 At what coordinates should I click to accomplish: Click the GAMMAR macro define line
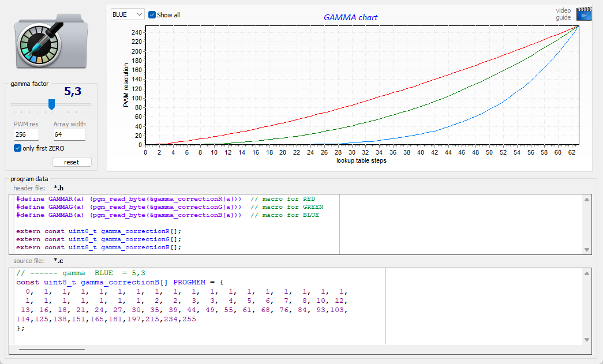point(166,198)
